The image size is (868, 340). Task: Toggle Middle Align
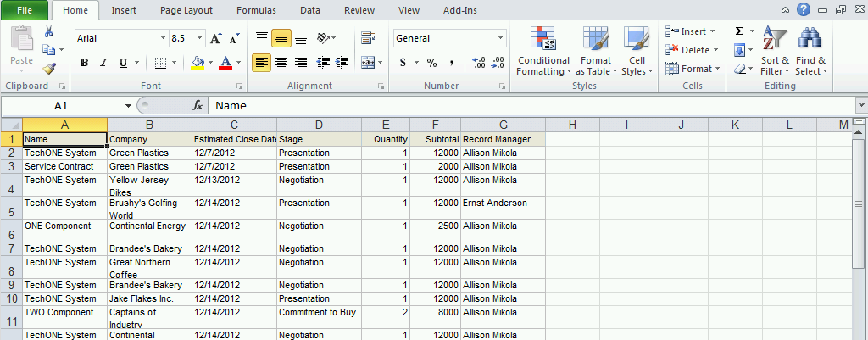tap(281, 38)
